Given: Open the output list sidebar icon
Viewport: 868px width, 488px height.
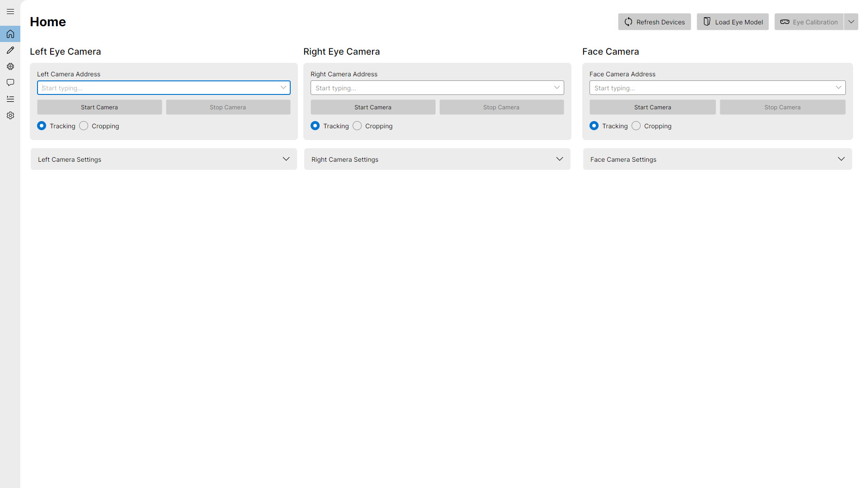Looking at the screenshot, I should click(x=10, y=99).
